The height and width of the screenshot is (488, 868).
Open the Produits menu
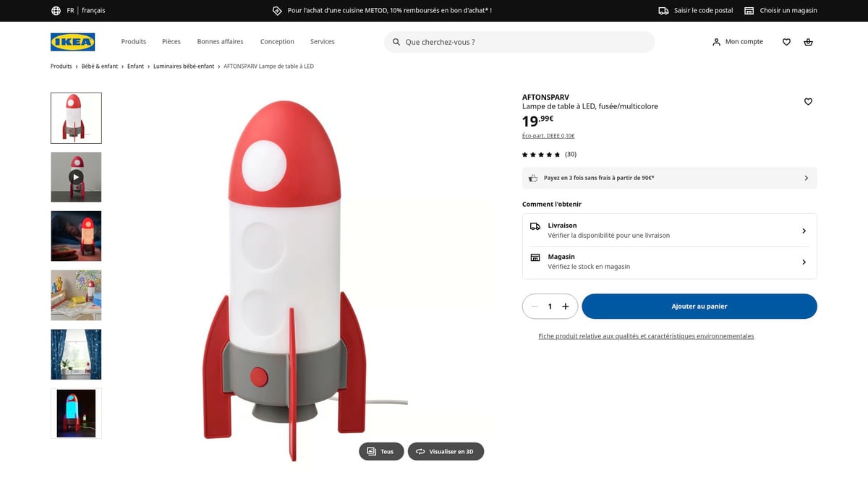click(133, 41)
